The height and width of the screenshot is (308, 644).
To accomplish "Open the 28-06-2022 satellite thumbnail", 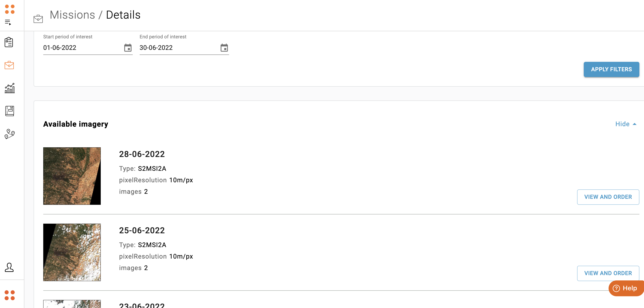I will pos(72,176).
